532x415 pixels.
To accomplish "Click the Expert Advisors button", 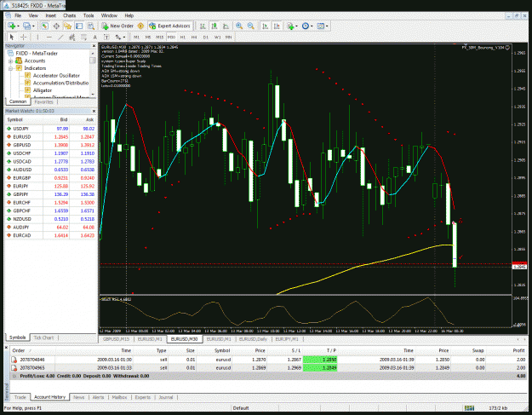I will tap(170, 26).
